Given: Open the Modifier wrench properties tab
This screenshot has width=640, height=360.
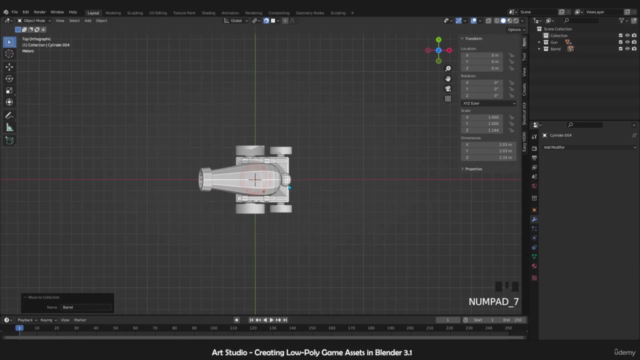Looking at the screenshot, I should coord(534,220).
